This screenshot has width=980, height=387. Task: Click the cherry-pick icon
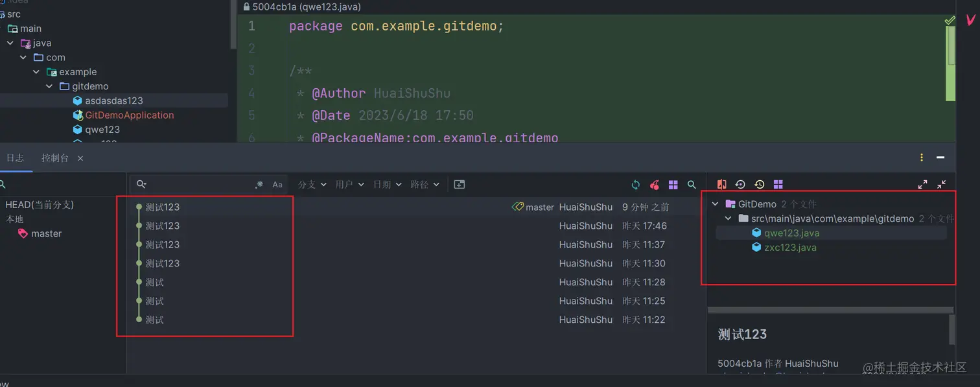(655, 185)
